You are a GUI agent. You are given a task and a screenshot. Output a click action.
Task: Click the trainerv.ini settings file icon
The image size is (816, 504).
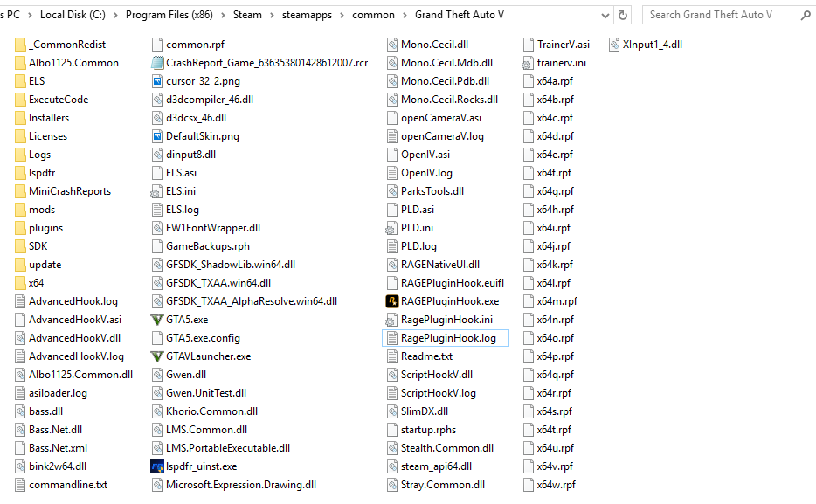[528, 63]
